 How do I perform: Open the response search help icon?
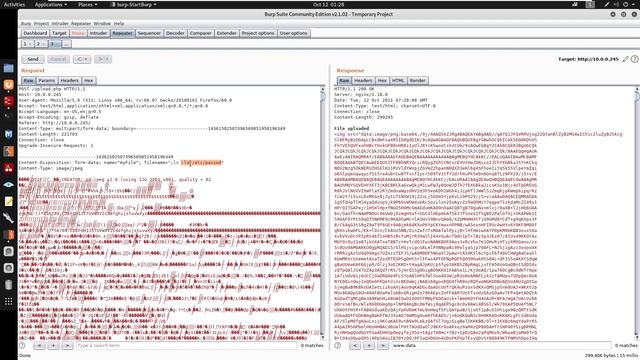point(338,345)
